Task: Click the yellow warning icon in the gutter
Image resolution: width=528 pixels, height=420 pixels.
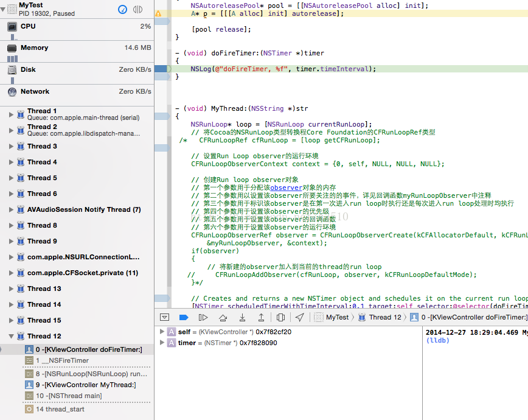Action: pos(158,13)
